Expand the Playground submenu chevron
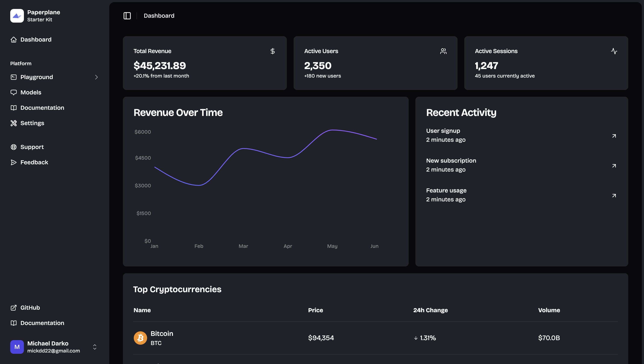 click(x=96, y=77)
